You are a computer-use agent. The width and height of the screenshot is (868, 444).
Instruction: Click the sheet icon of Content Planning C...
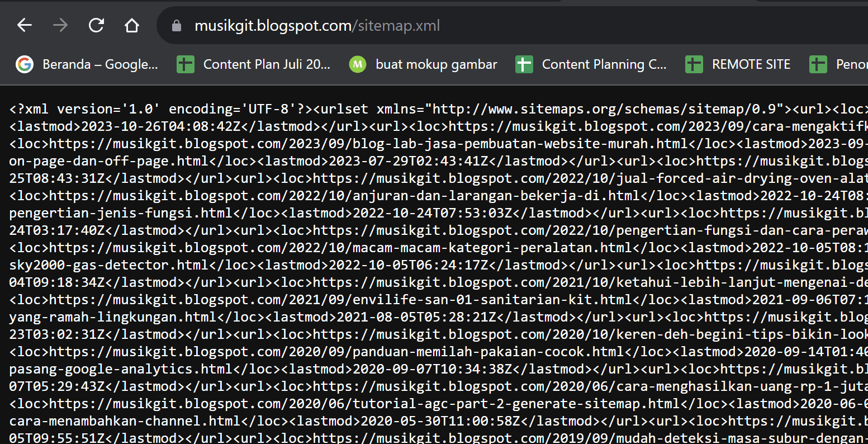pos(524,64)
